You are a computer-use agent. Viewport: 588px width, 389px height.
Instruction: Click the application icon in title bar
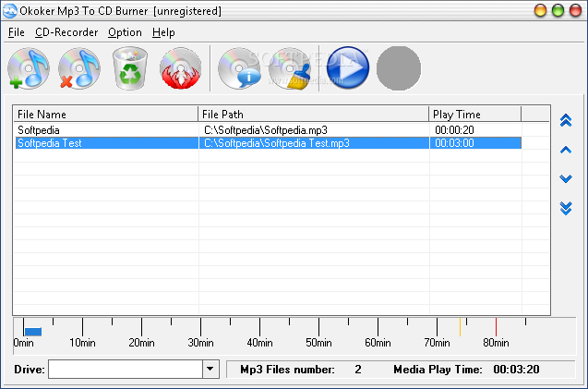[x=9, y=10]
